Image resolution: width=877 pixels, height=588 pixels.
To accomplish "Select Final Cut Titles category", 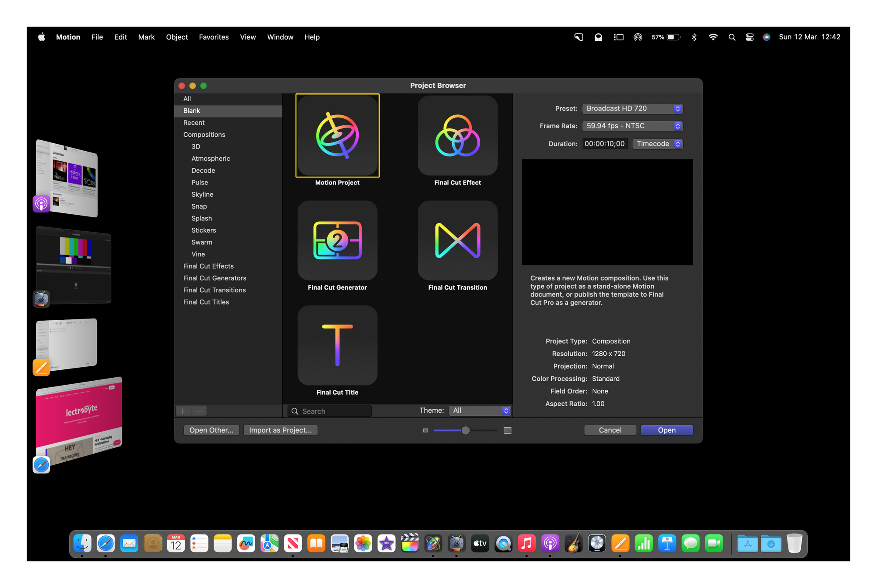I will click(228, 302).
